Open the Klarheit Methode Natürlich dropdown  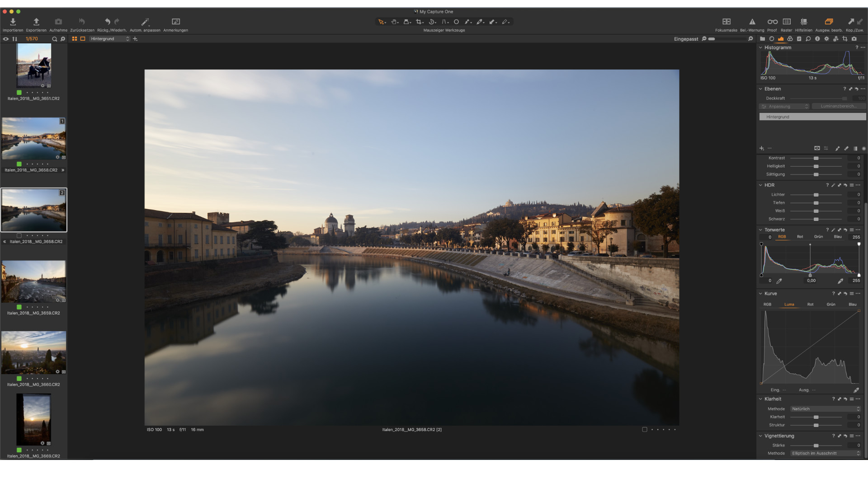click(825, 409)
